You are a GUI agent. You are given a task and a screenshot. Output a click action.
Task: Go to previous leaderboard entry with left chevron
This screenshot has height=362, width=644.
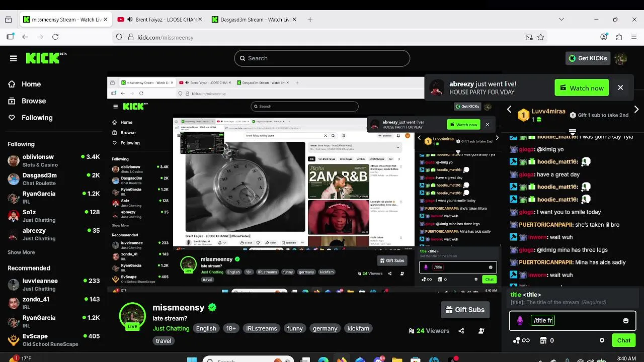click(509, 110)
